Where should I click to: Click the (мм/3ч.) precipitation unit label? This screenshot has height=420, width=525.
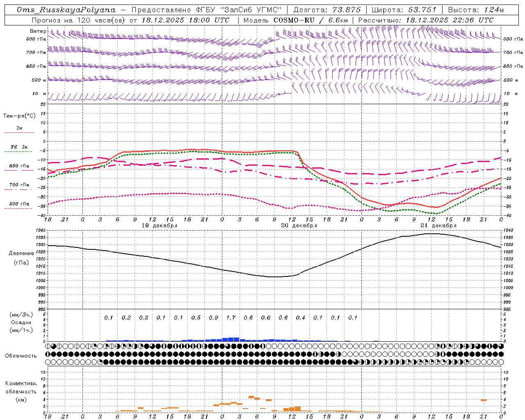21,315
